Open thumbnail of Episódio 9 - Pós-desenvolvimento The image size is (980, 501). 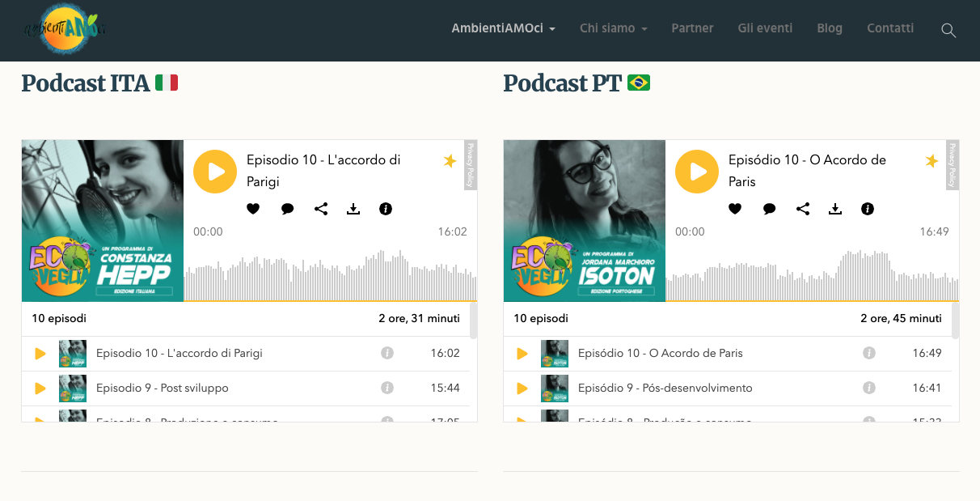click(555, 388)
